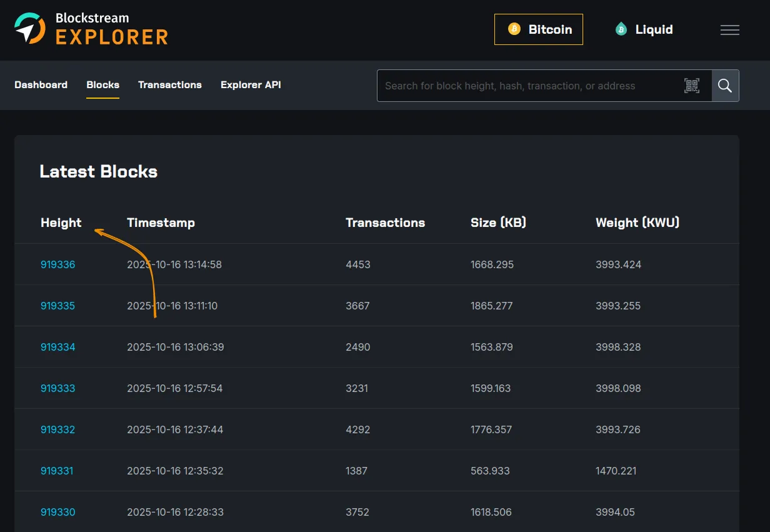Switch to the Liquid network
The width and height of the screenshot is (770, 532).
coord(644,29)
